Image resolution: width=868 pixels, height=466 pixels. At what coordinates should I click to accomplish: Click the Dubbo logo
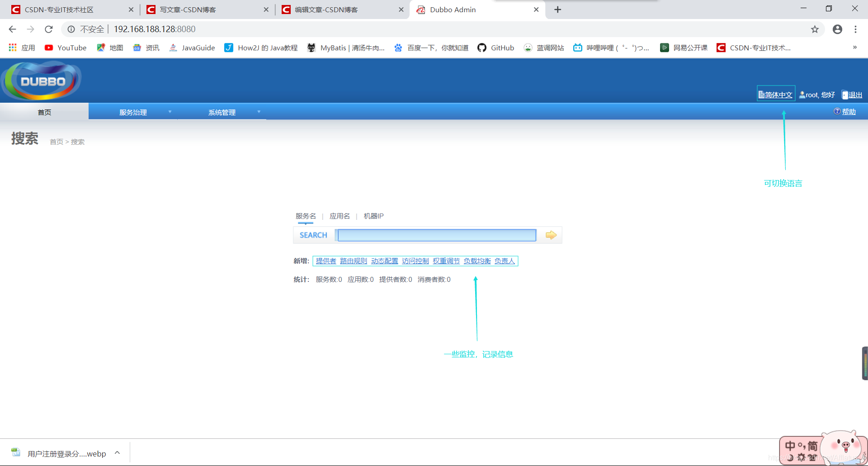pos(42,81)
